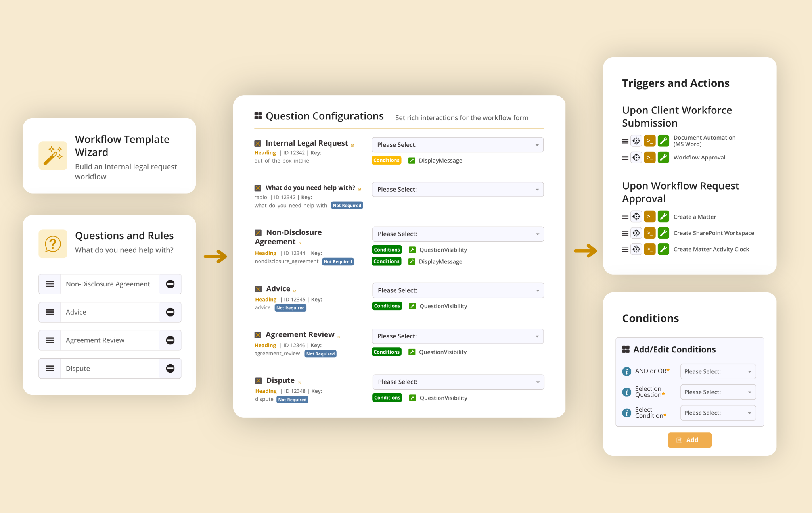The width and height of the screenshot is (812, 513).
Task: Click target icon for Create SharePoint Workspace
Action: coord(636,233)
